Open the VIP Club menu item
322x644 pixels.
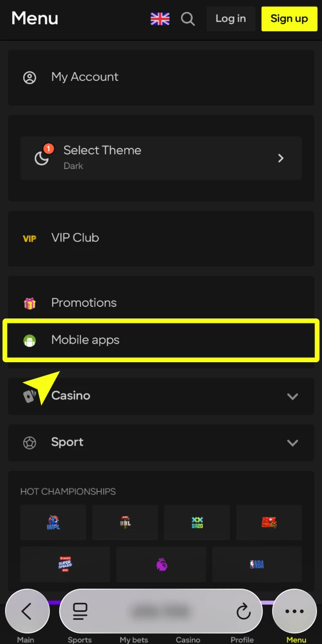coord(75,238)
